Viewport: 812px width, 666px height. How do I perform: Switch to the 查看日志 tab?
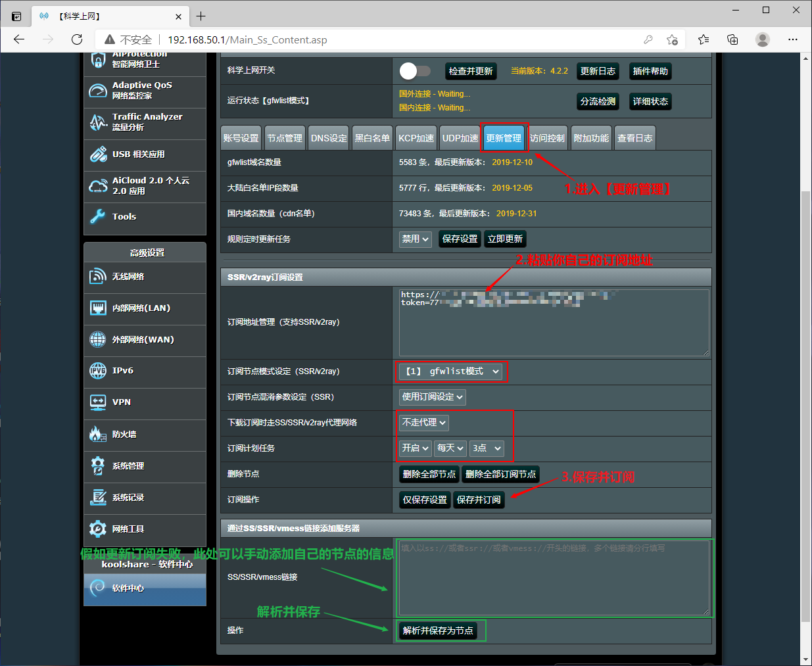[634, 138]
